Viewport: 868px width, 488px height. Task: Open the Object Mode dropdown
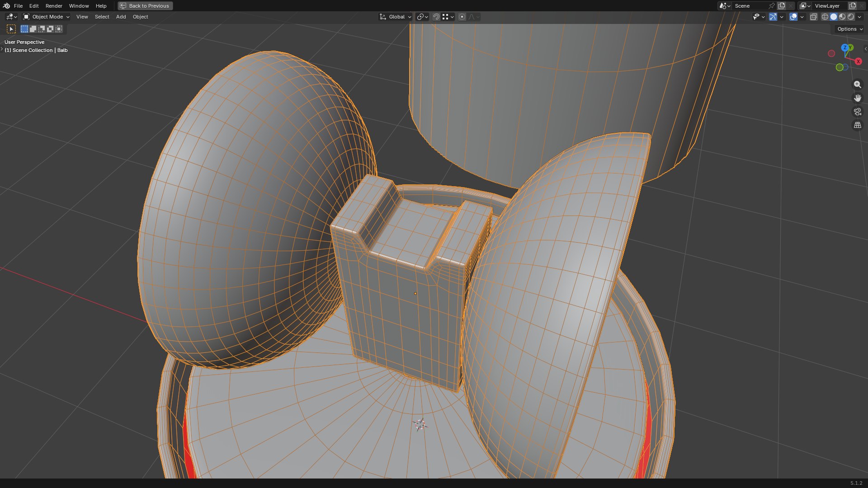click(x=46, y=17)
